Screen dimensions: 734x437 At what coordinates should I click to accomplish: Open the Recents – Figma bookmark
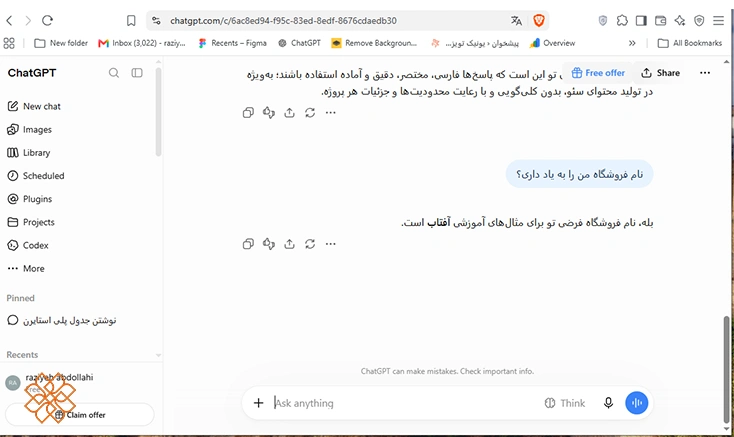pyautogui.click(x=233, y=43)
